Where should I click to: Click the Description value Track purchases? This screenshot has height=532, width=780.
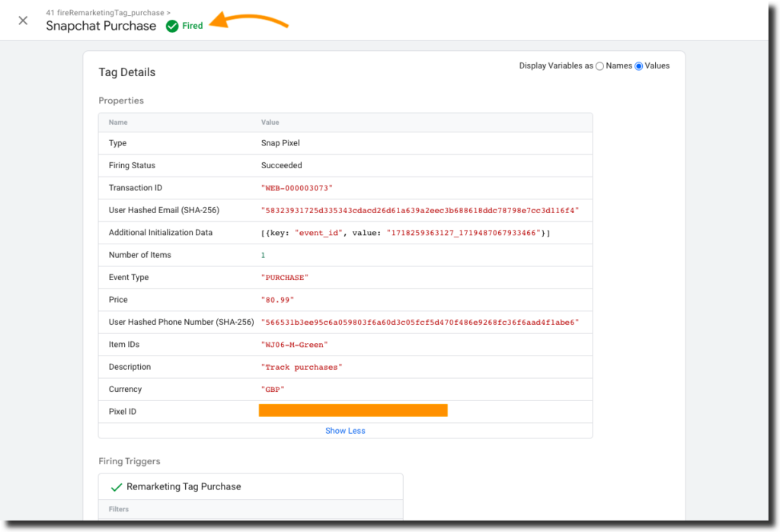pyautogui.click(x=302, y=367)
